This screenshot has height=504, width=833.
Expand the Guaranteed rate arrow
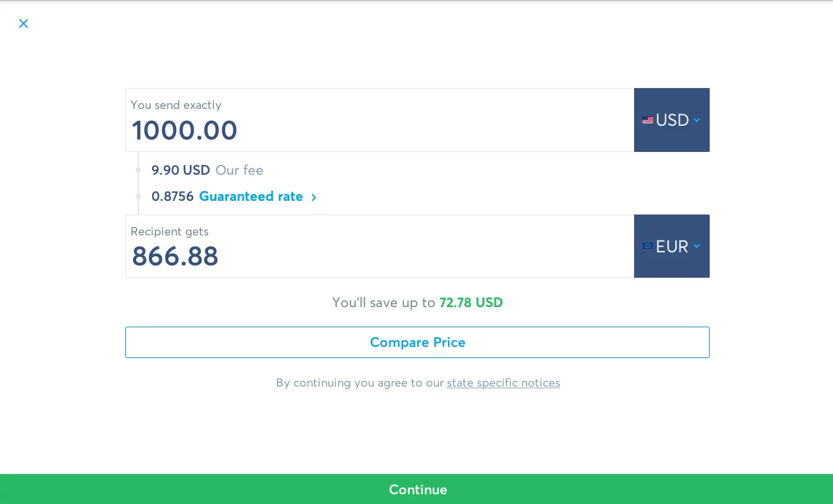(x=314, y=198)
